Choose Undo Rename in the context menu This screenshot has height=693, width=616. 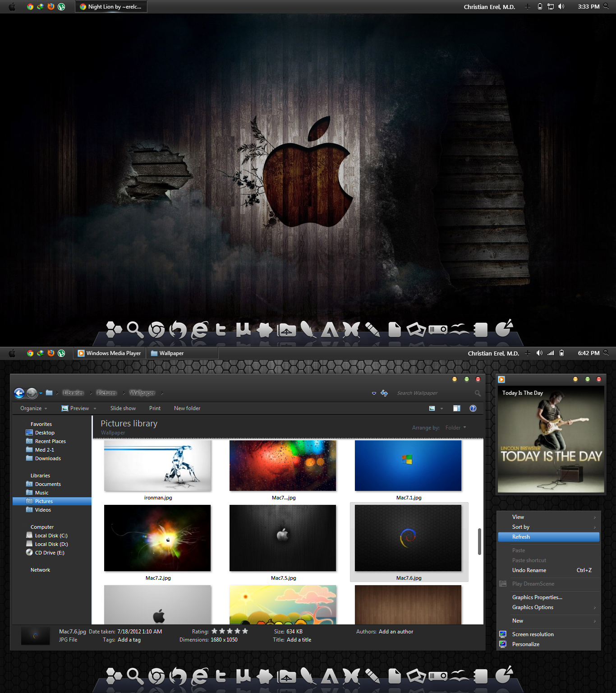(x=549, y=570)
